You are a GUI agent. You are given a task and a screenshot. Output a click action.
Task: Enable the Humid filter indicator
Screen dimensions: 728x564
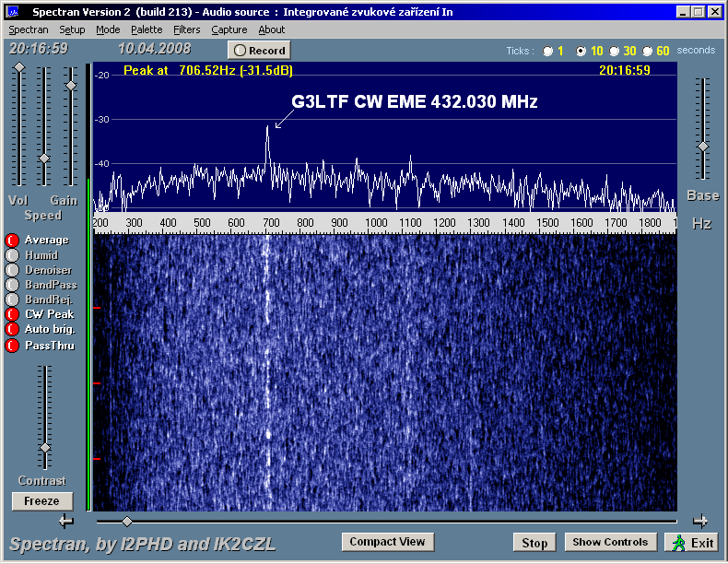[x=12, y=255]
